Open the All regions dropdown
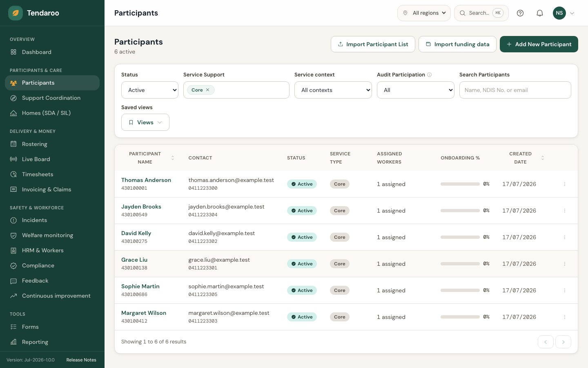The image size is (588, 368). click(424, 13)
